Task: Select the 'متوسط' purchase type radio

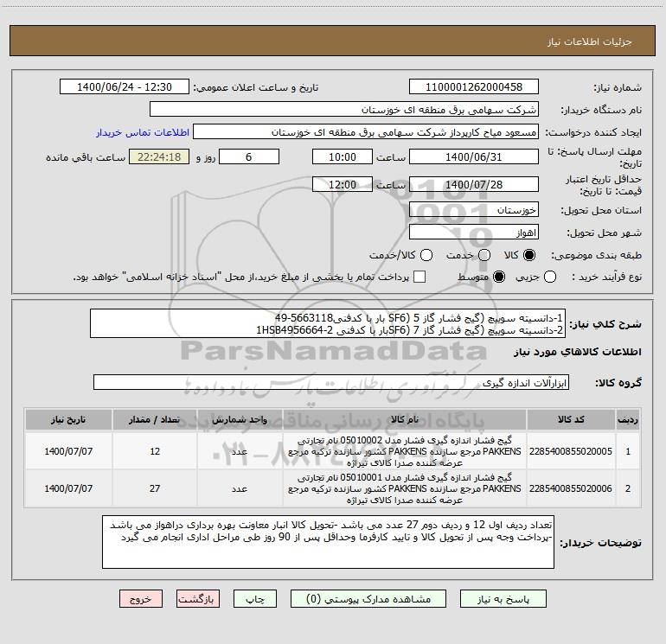Action: 499,277
